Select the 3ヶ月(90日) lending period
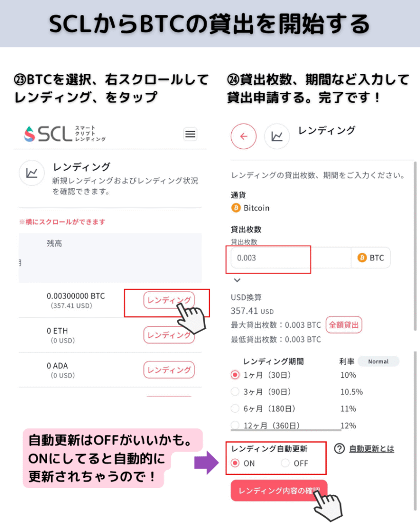 pyautogui.click(x=235, y=392)
